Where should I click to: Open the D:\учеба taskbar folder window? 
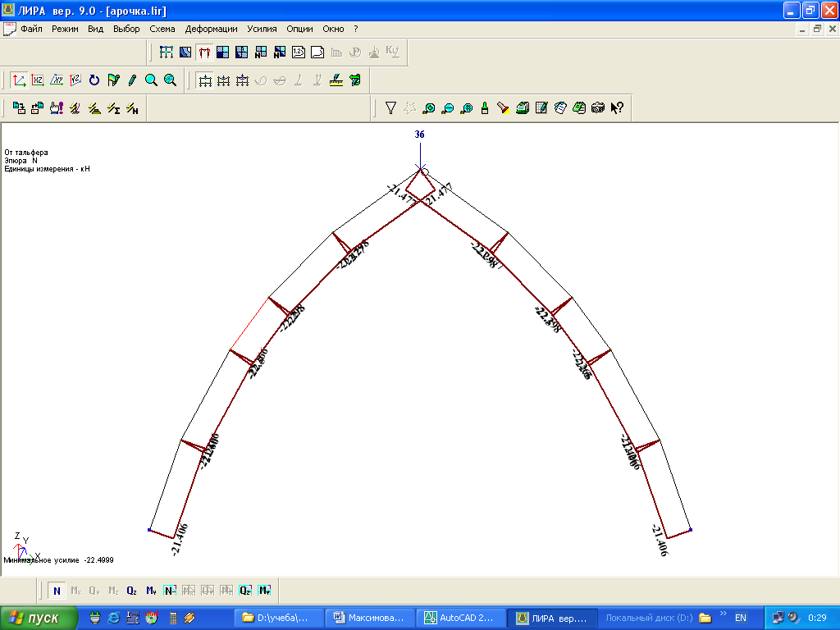click(279, 619)
